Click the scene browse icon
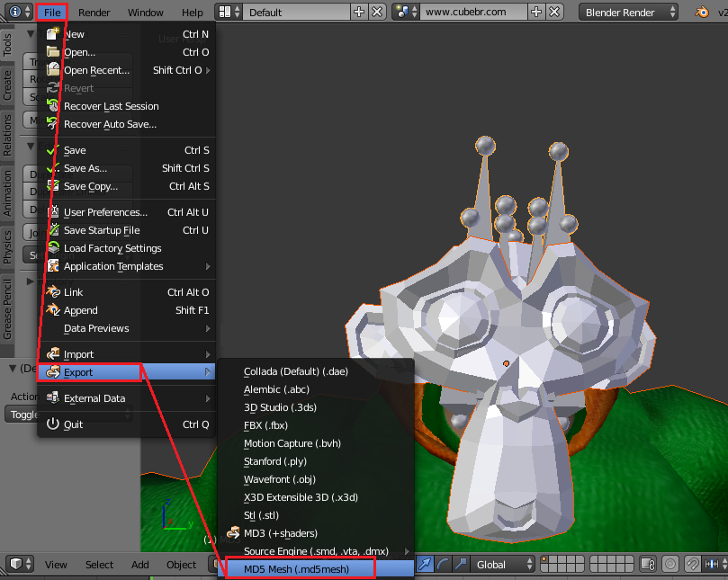 click(406, 12)
